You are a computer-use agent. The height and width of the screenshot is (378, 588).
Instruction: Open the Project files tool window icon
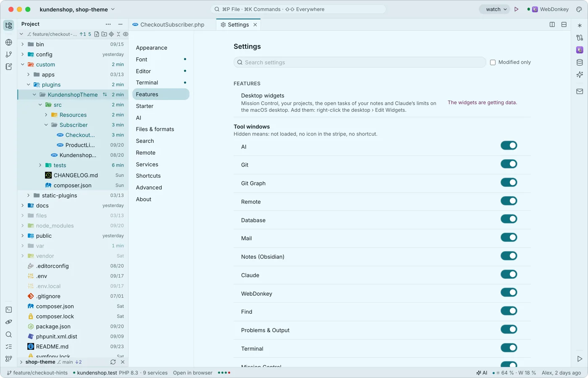point(9,25)
